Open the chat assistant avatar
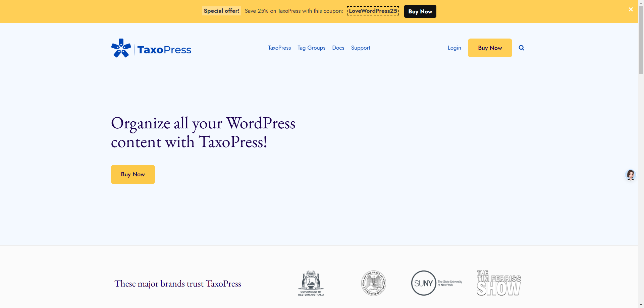644x308 pixels. pyautogui.click(x=630, y=175)
